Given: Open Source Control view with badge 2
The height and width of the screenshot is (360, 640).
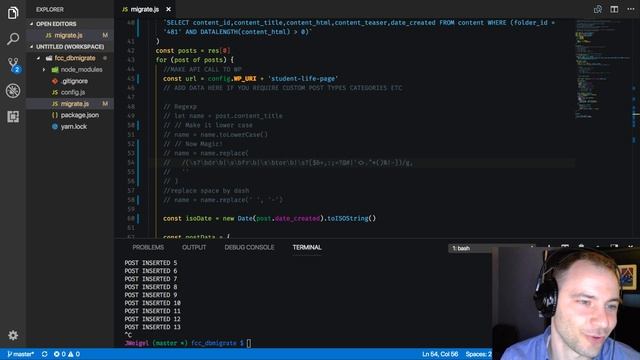Looking at the screenshot, I should (13, 64).
